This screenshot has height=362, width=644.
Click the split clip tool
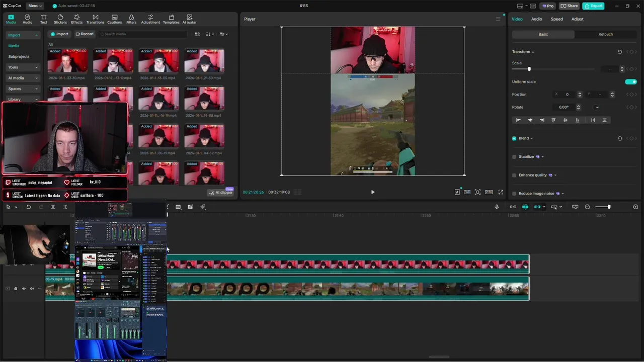pyautogui.click(x=53, y=207)
